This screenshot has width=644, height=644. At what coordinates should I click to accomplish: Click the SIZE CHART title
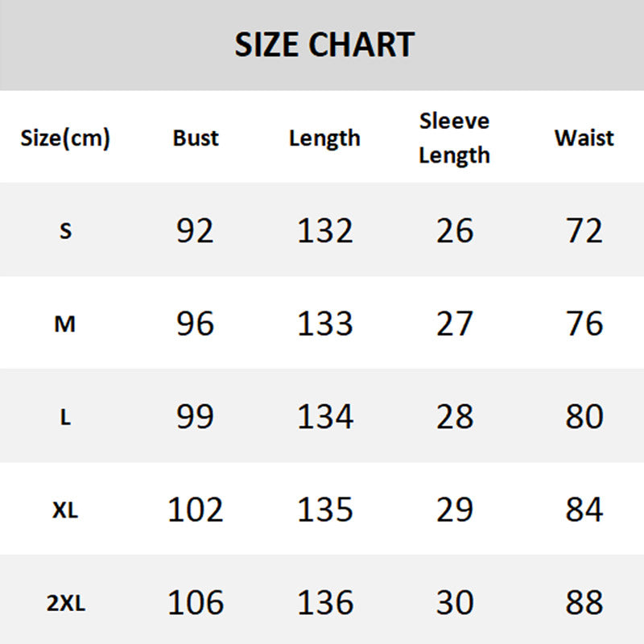(x=324, y=45)
